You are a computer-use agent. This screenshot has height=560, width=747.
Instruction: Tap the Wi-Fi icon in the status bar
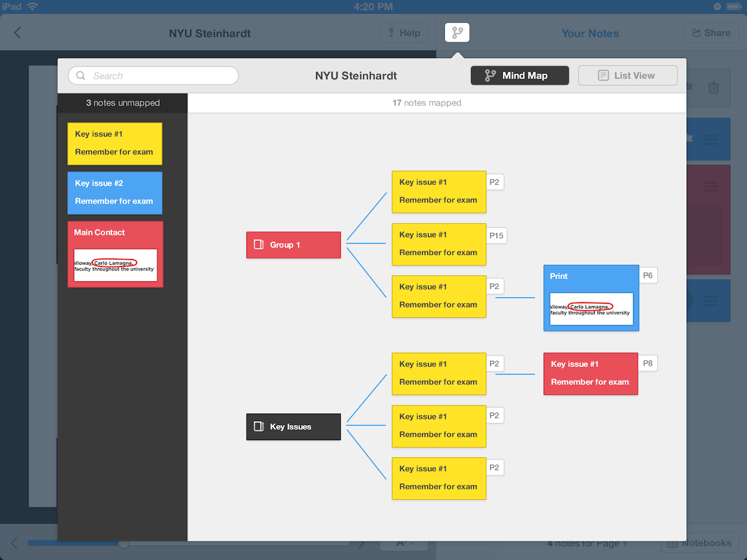tap(32, 7)
